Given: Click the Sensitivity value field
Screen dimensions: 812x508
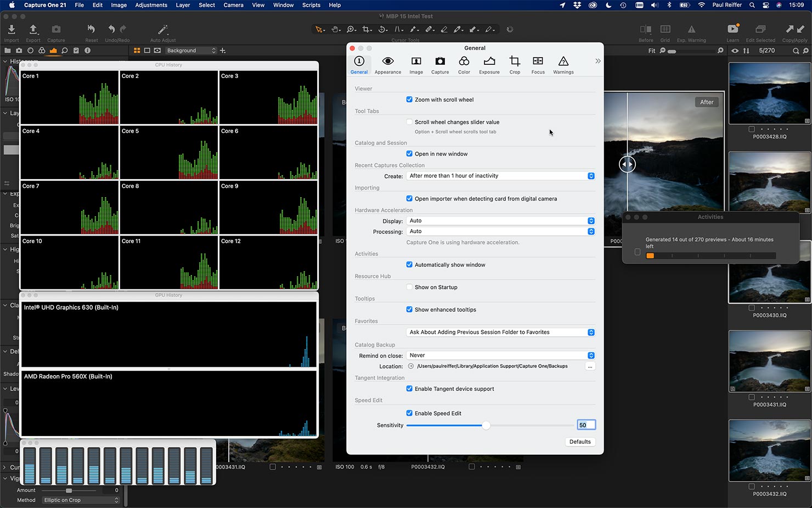Looking at the screenshot, I should coord(586,425).
